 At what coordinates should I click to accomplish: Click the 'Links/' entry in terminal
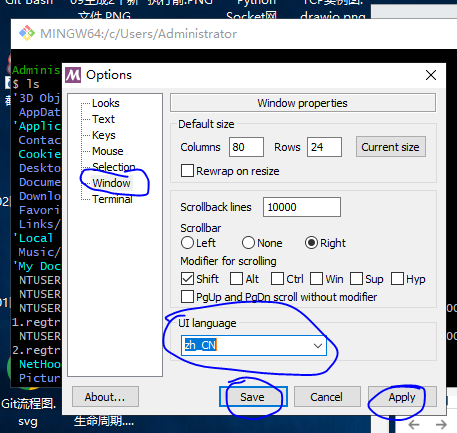(x=39, y=224)
